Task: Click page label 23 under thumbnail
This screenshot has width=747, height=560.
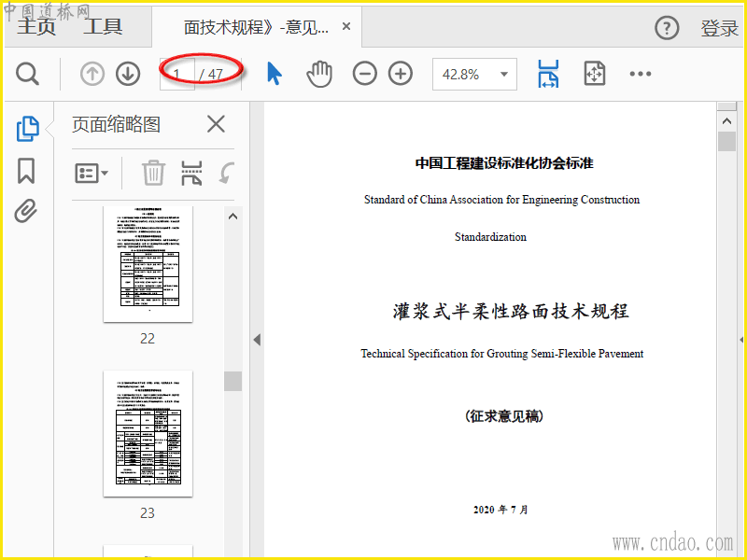Action: coord(148,512)
